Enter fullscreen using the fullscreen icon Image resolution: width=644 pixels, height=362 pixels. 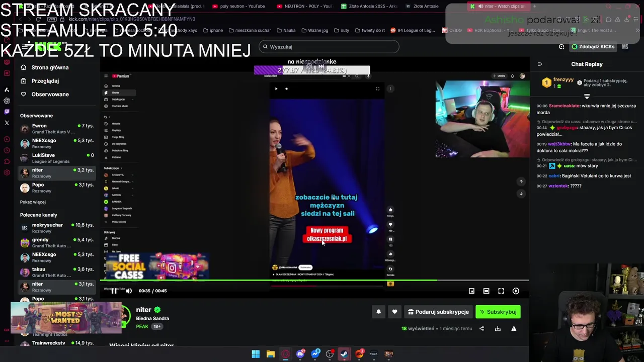[x=501, y=291]
